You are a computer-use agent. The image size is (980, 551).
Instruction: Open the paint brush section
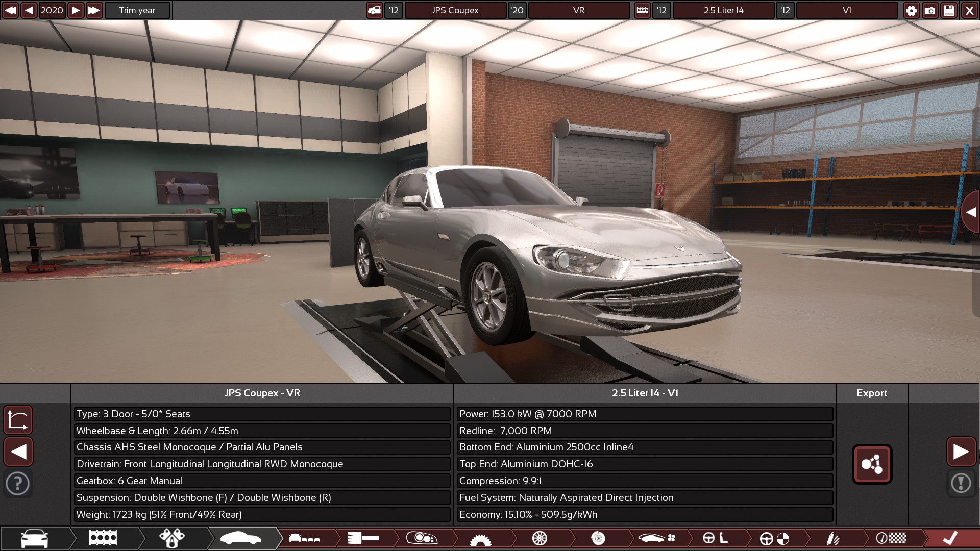362,538
